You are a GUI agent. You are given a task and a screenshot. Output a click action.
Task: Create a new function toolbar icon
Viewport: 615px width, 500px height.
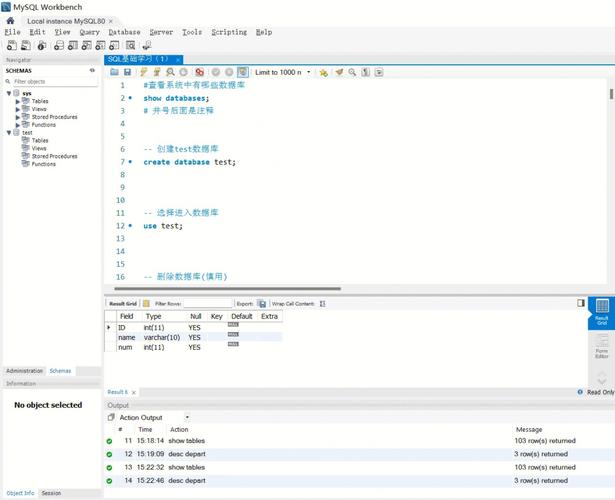tap(114, 45)
